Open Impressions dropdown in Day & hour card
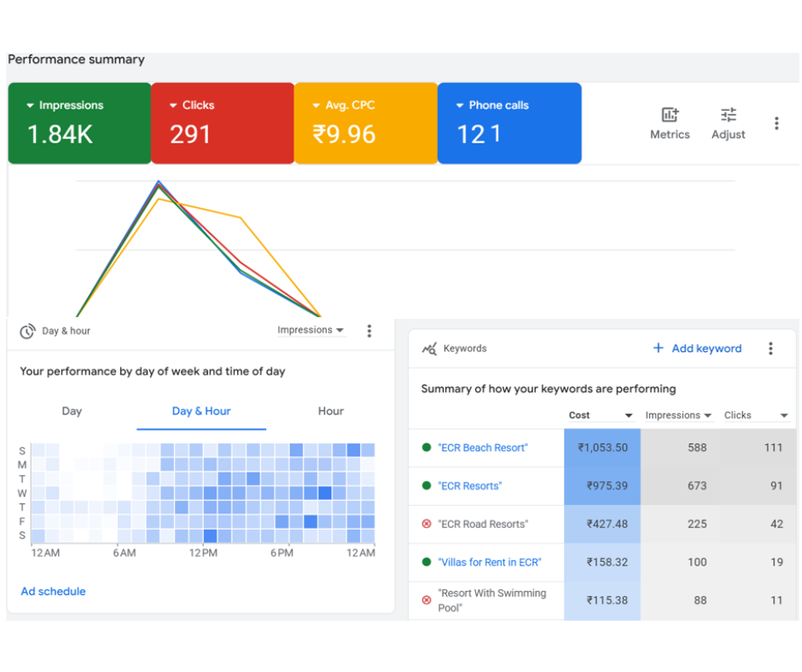This screenshot has width=802, height=672. pos(311,331)
